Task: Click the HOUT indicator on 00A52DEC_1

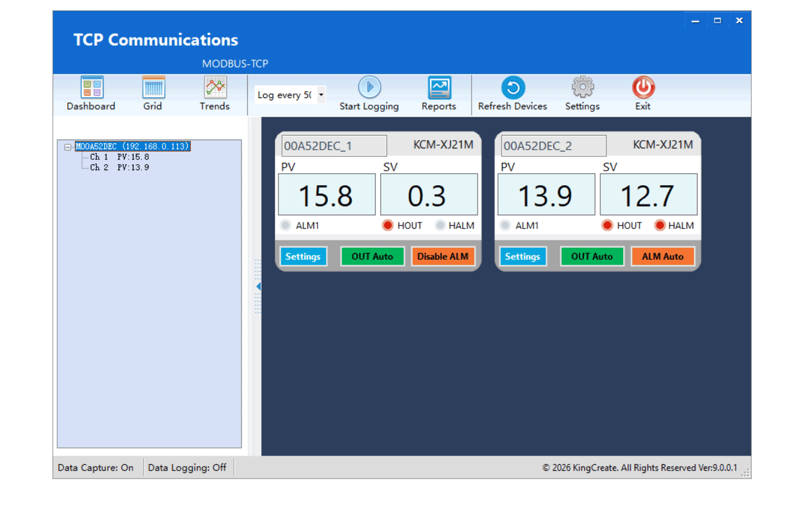Action: coord(387,225)
